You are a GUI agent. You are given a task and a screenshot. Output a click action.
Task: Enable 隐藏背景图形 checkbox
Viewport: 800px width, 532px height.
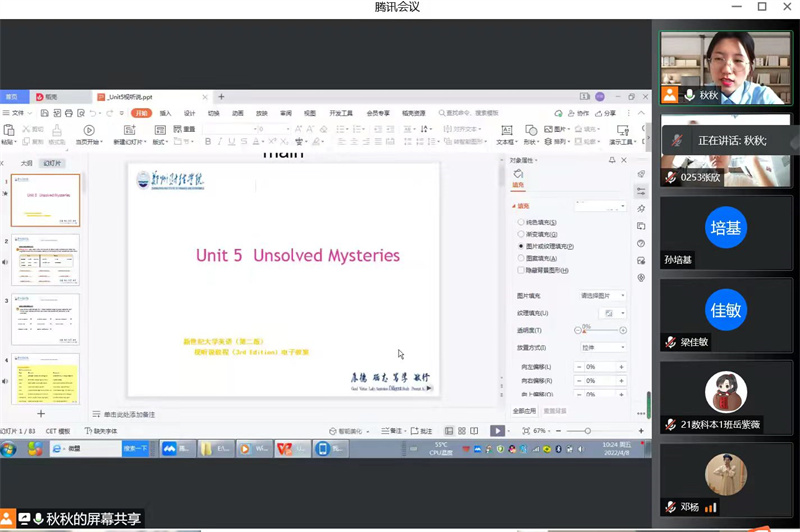520,270
